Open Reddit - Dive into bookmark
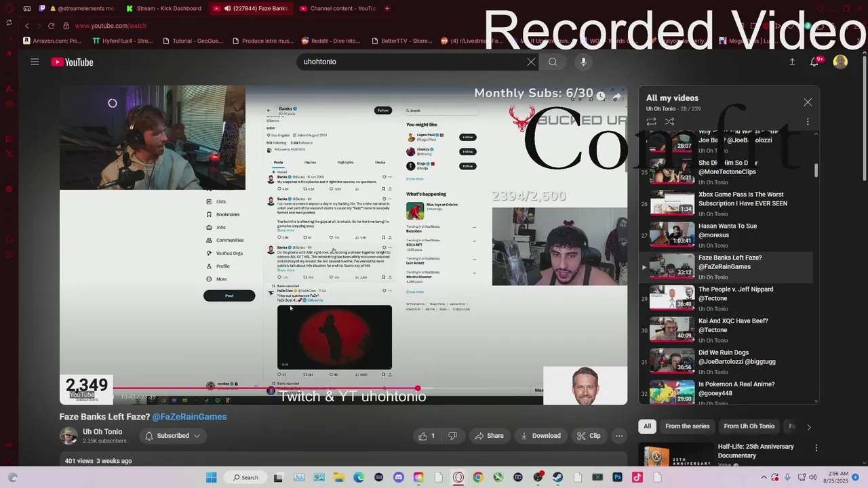Viewport: 868px width, 488px height. (331, 41)
